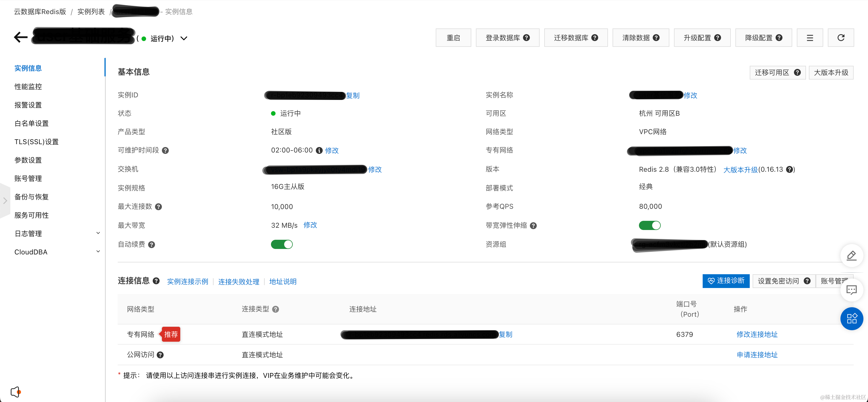Copy the instance ID via 复制 link
868x402 pixels.
click(x=353, y=96)
